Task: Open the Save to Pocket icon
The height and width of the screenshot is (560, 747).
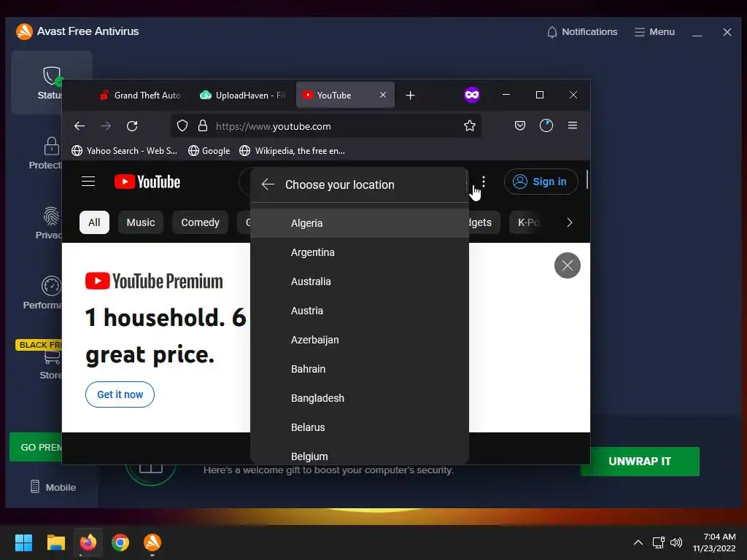Action: 519,125
